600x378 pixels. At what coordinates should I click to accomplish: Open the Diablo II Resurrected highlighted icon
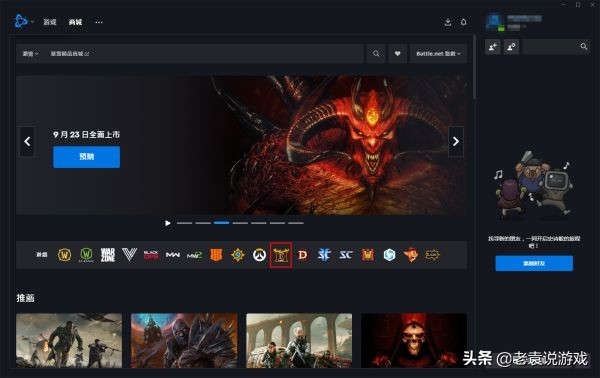point(281,255)
